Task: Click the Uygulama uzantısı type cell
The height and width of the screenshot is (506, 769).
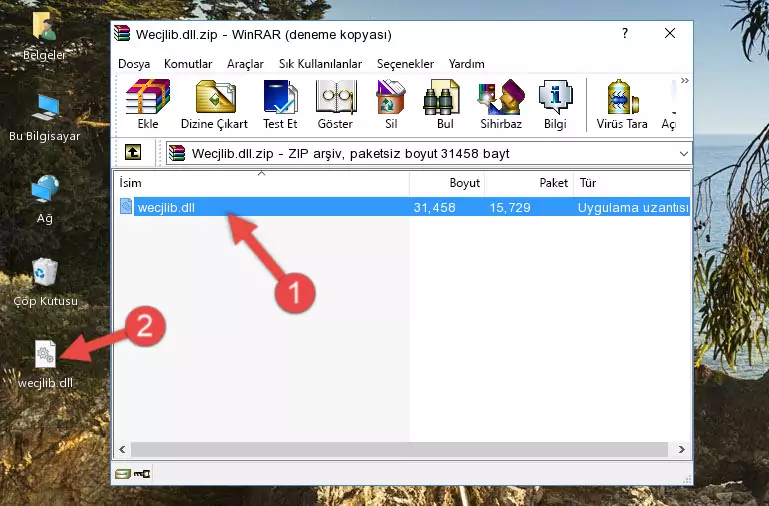Action: [633, 207]
